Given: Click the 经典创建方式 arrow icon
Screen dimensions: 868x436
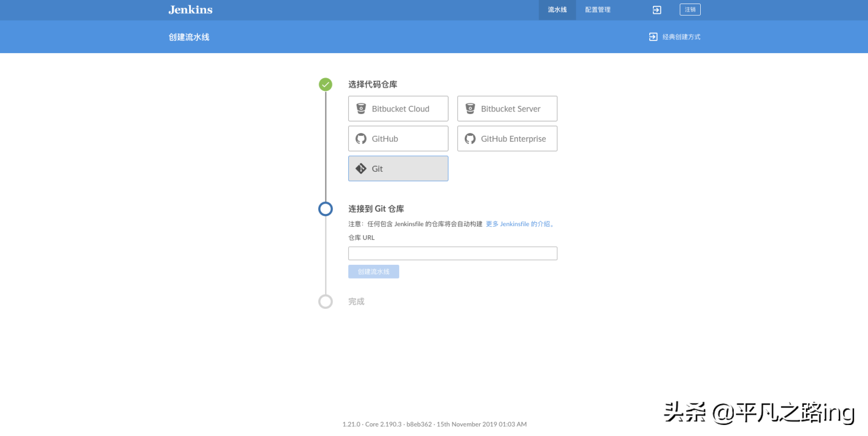Looking at the screenshot, I should click(x=653, y=37).
